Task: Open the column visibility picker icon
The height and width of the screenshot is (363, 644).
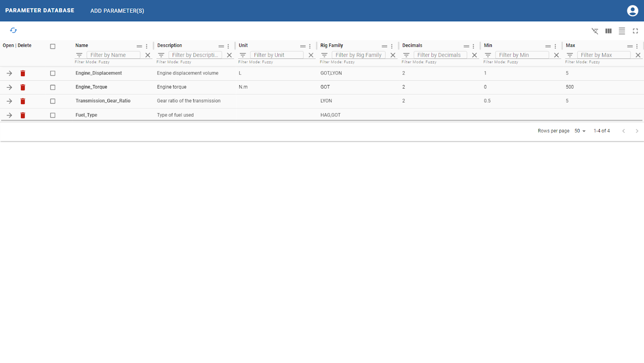Action: click(608, 30)
